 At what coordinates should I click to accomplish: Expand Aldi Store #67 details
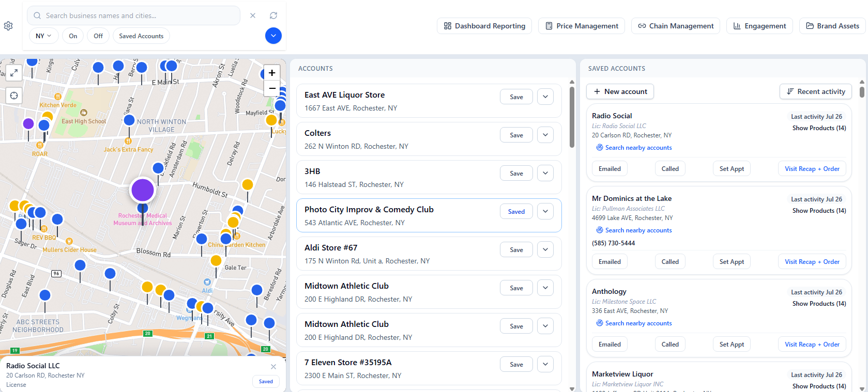545,249
